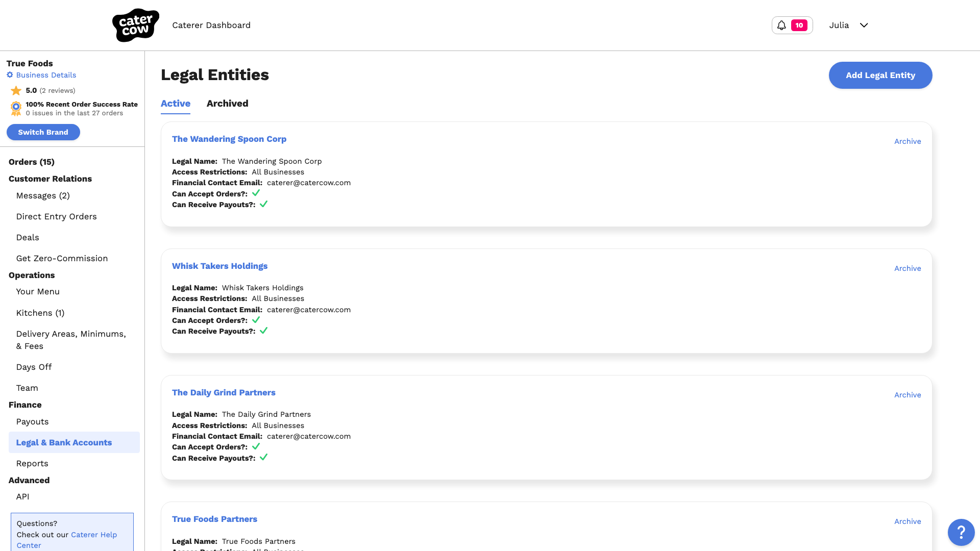This screenshot has width=980, height=551.
Task: Click Wandering Spoon Can Accept Orders checkmark
Action: [x=256, y=193]
